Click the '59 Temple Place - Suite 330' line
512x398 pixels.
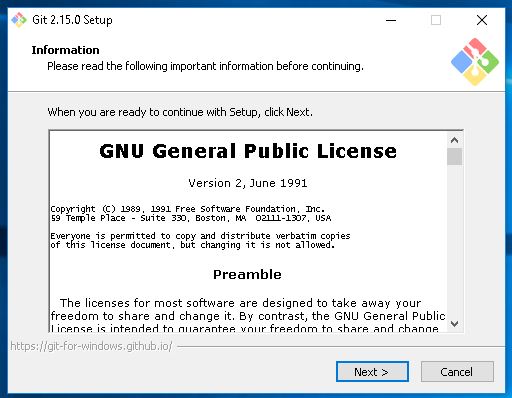coord(191,218)
